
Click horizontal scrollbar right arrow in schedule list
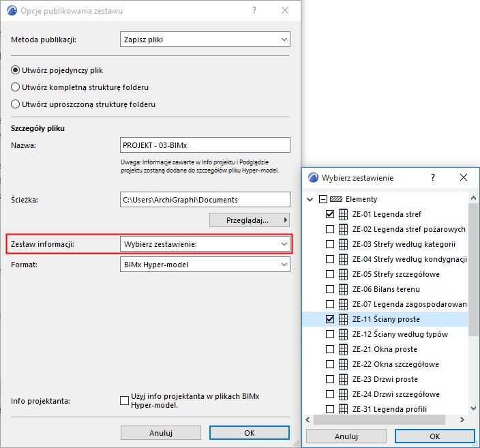click(x=462, y=419)
